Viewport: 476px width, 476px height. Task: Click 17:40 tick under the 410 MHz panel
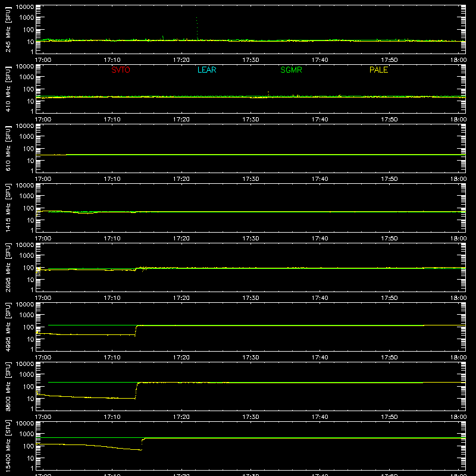[320, 120]
